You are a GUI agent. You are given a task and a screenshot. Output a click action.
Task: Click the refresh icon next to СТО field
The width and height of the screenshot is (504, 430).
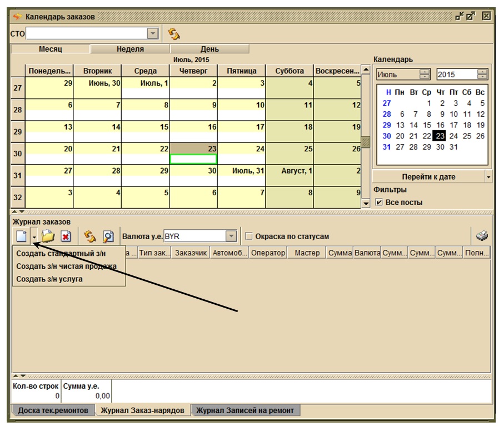coord(173,33)
